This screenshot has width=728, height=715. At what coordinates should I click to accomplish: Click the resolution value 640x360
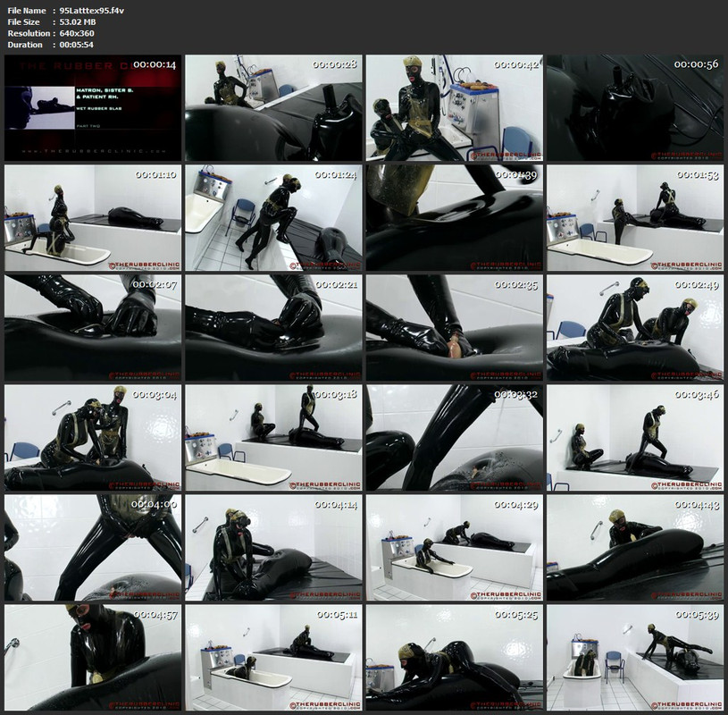click(77, 33)
